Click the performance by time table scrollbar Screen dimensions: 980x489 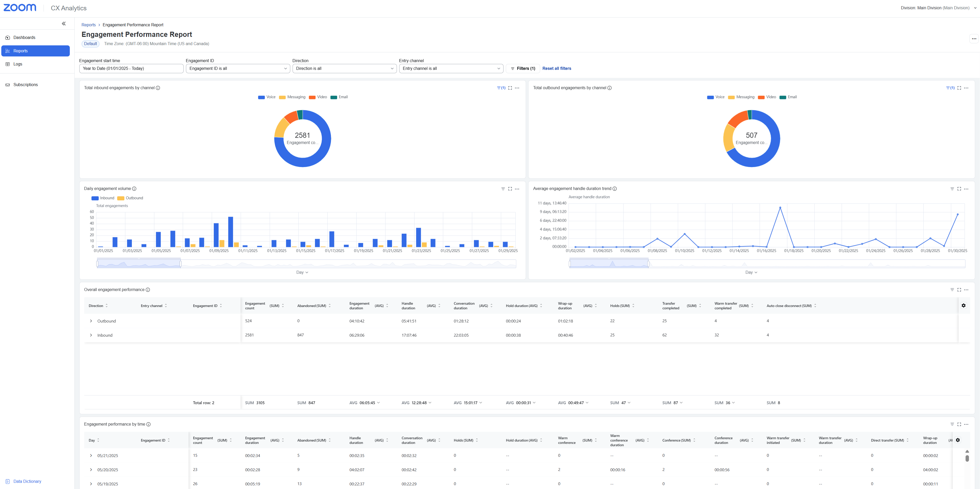point(967,458)
